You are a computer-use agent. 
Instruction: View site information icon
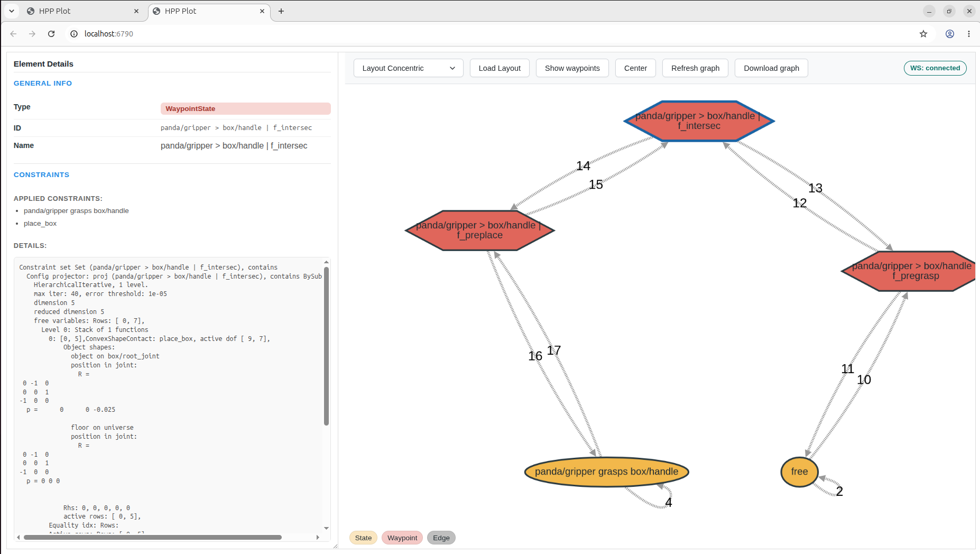pos(74,34)
